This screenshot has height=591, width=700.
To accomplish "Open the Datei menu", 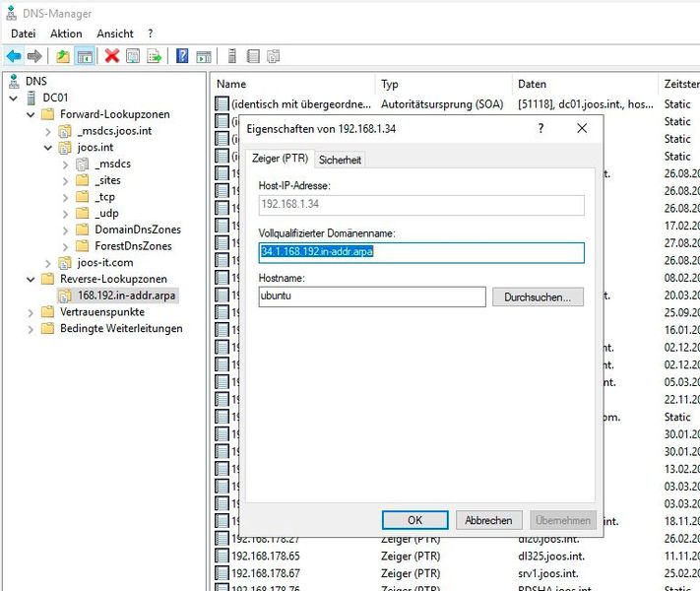I will [24, 33].
